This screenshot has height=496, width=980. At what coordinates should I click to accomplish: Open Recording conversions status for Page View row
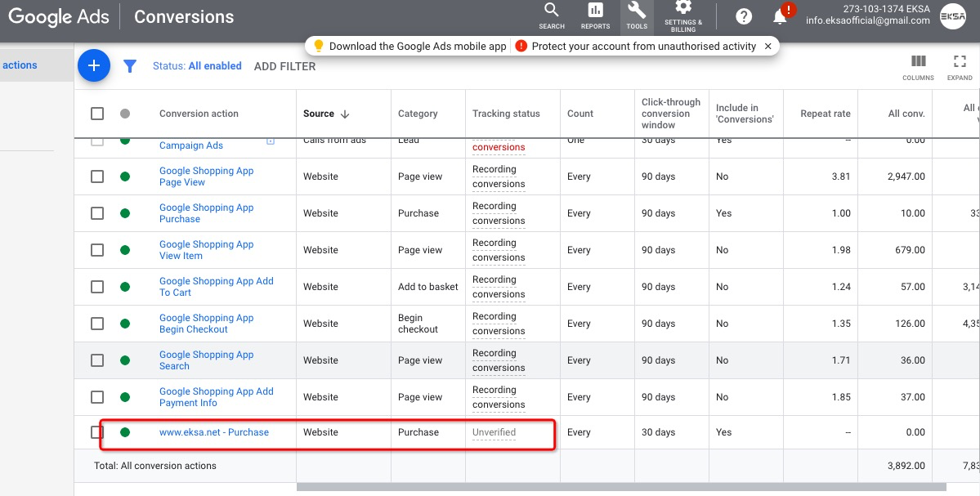pyautogui.click(x=498, y=177)
